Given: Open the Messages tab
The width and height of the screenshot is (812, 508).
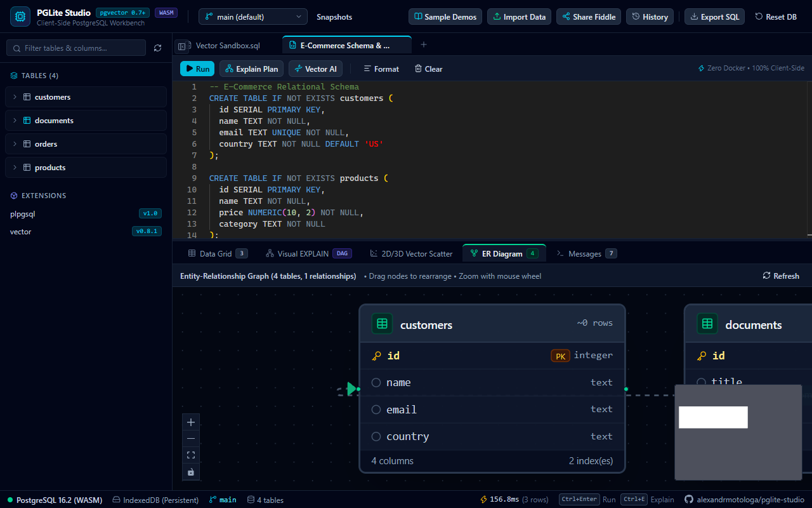Looking at the screenshot, I should click(x=586, y=253).
